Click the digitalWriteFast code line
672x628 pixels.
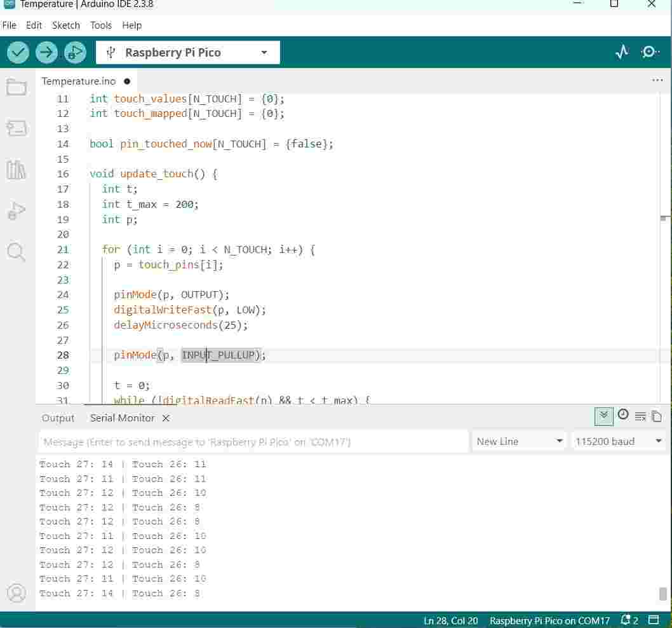point(190,310)
